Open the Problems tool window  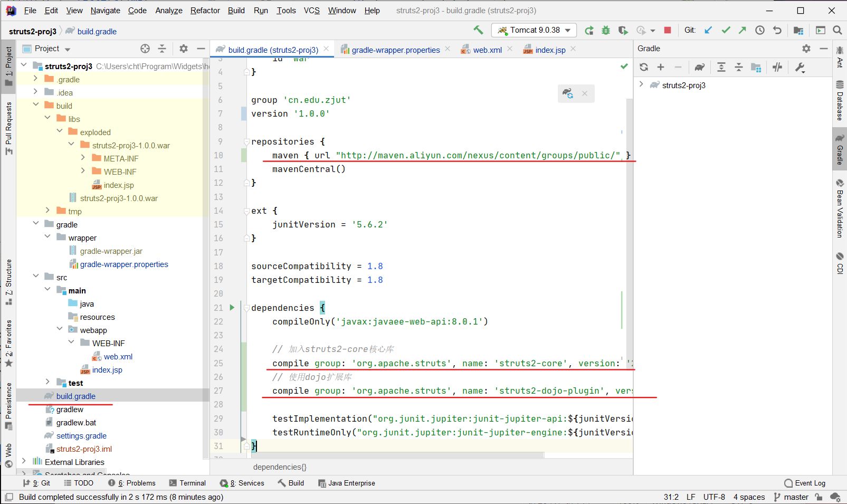(x=132, y=483)
